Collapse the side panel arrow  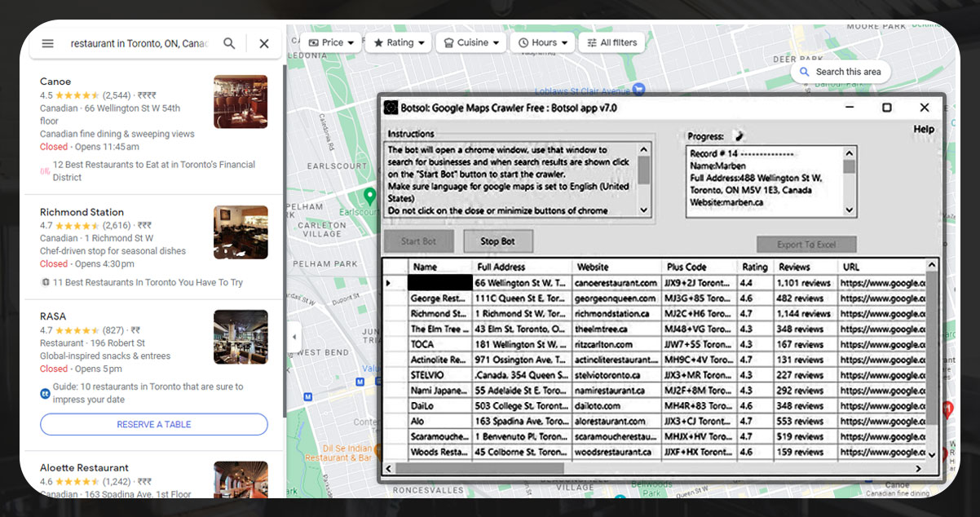point(294,337)
